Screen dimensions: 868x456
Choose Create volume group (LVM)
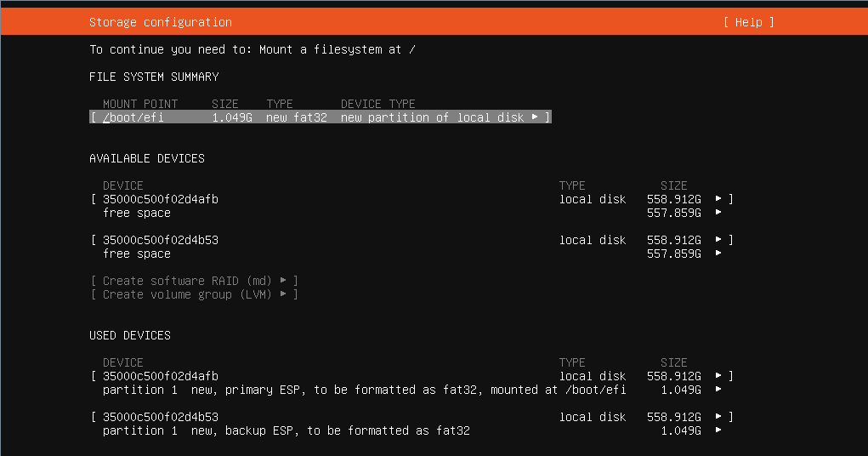click(x=194, y=294)
